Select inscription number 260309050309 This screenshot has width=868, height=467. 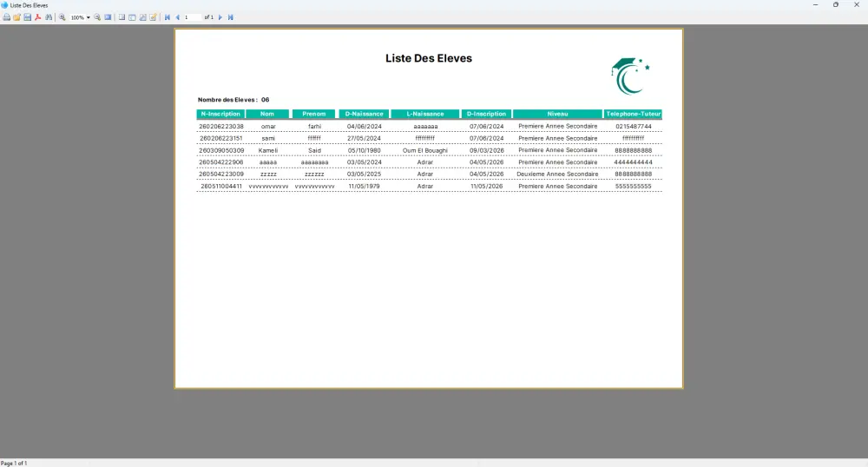(221, 150)
